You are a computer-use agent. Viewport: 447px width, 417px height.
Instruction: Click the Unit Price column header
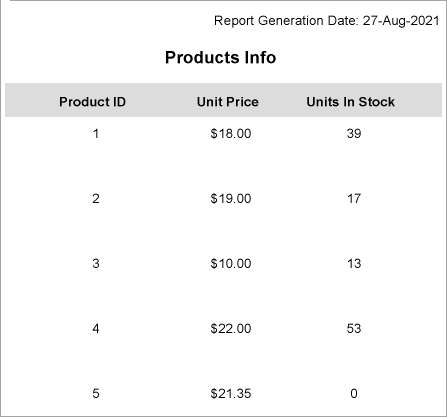pos(228,102)
